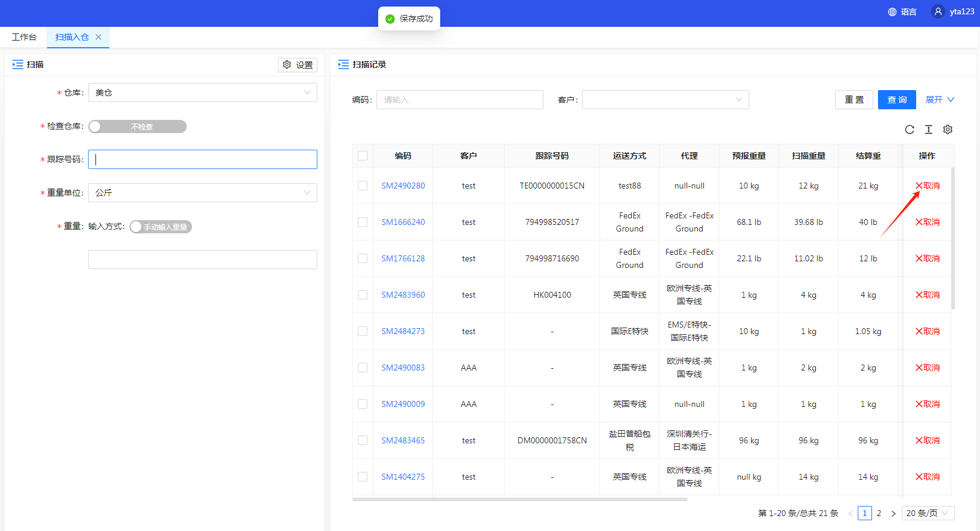Click the globe language icon
Screen dimensions: 980x531
pyautogui.click(x=892, y=12)
